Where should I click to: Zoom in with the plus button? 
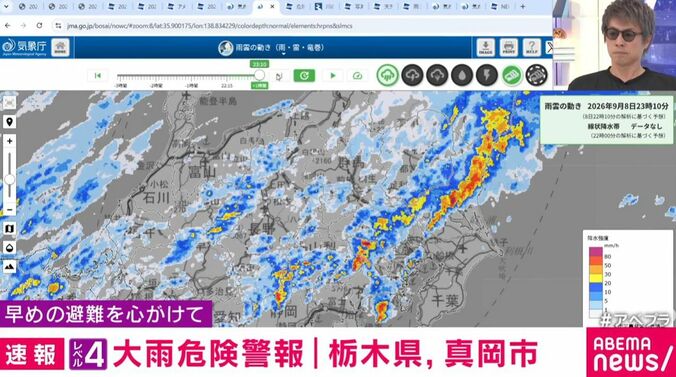(x=9, y=141)
